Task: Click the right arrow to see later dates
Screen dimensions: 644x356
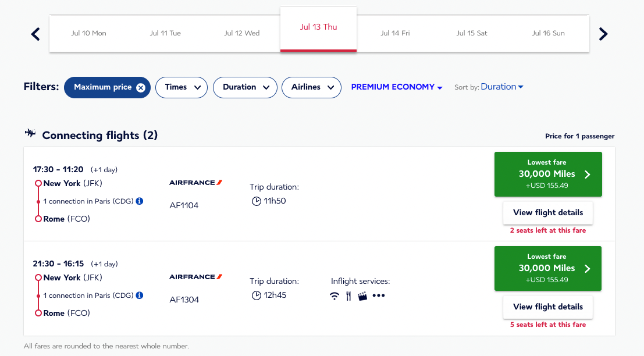Action: pyautogui.click(x=603, y=34)
